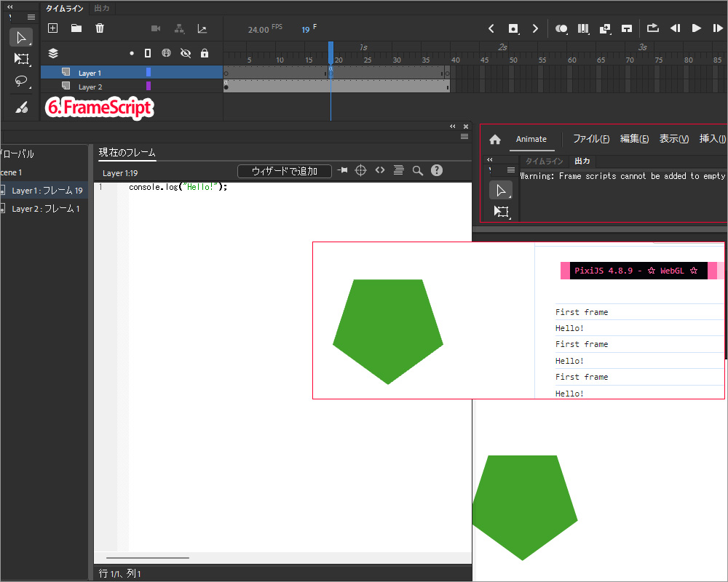Play the timeline animation
This screenshot has width=728, height=582.
click(x=697, y=28)
